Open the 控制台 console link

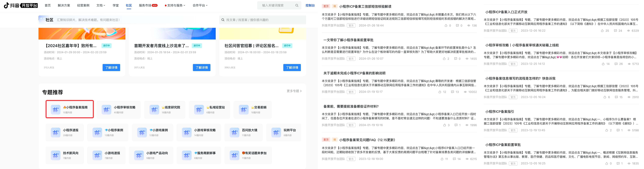310,5
